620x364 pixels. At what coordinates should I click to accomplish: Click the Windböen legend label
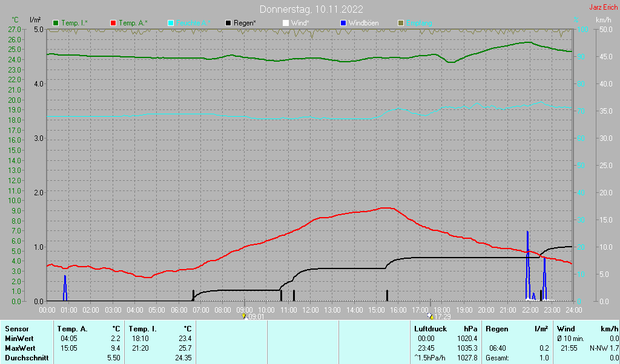(x=363, y=23)
